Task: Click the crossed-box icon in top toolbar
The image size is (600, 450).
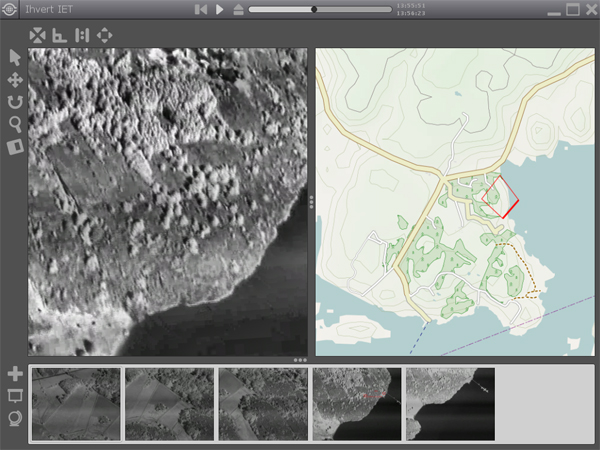Action: click(x=37, y=35)
